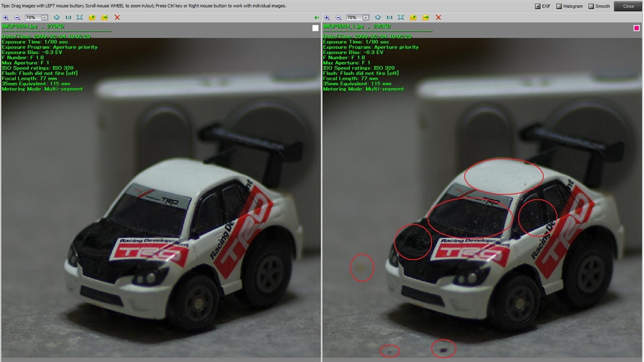
Task: Show left pane image at 1:1 size
Action: (68, 18)
